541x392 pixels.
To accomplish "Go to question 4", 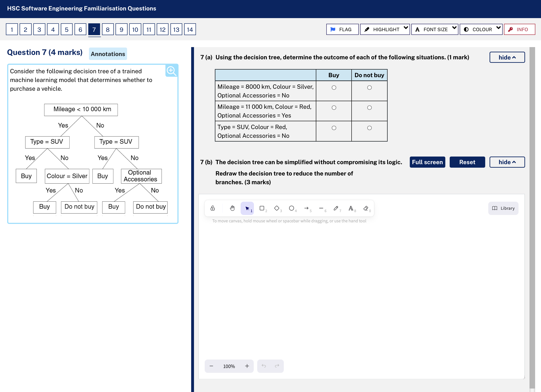I will 53,29.
